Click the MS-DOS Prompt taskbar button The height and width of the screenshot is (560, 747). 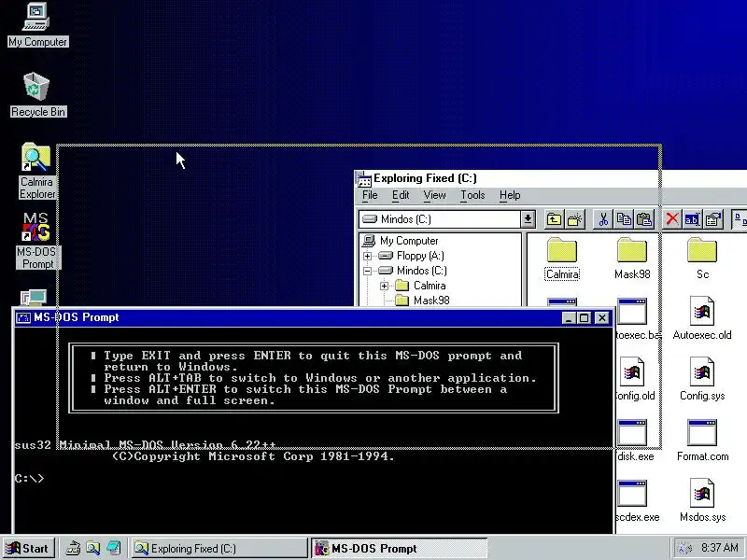(x=400, y=548)
